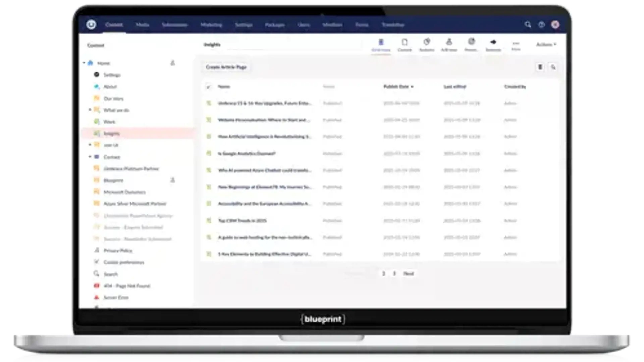Switch to the Media section

[x=142, y=25]
